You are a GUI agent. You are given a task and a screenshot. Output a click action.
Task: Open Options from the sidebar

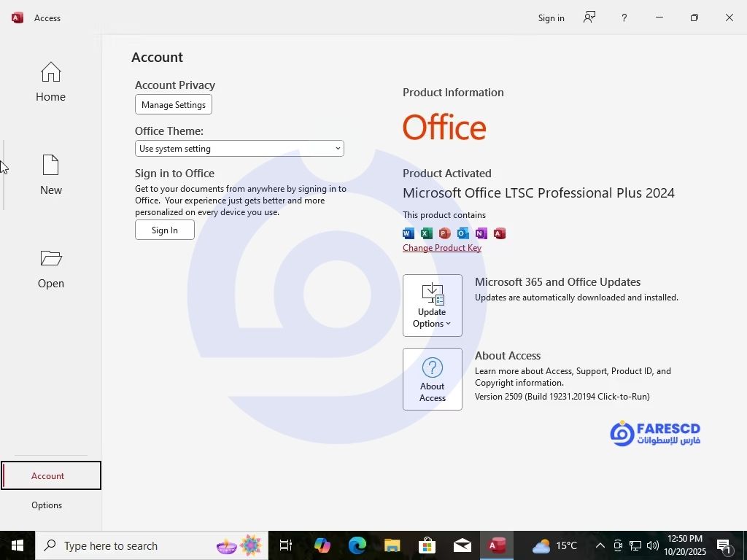click(47, 505)
